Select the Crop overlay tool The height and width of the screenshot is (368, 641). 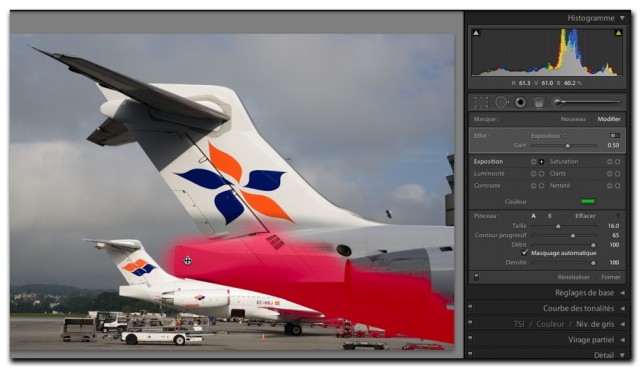tap(481, 102)
